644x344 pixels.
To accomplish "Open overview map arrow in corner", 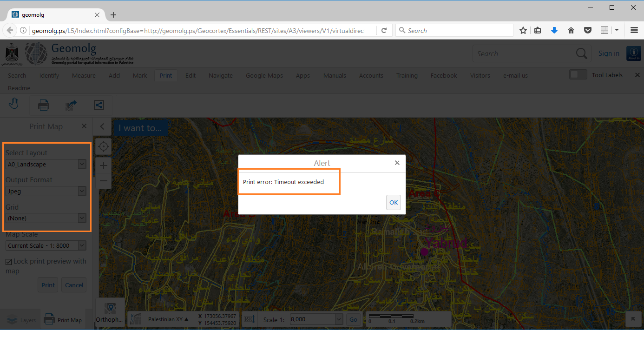I will [633, 319].
